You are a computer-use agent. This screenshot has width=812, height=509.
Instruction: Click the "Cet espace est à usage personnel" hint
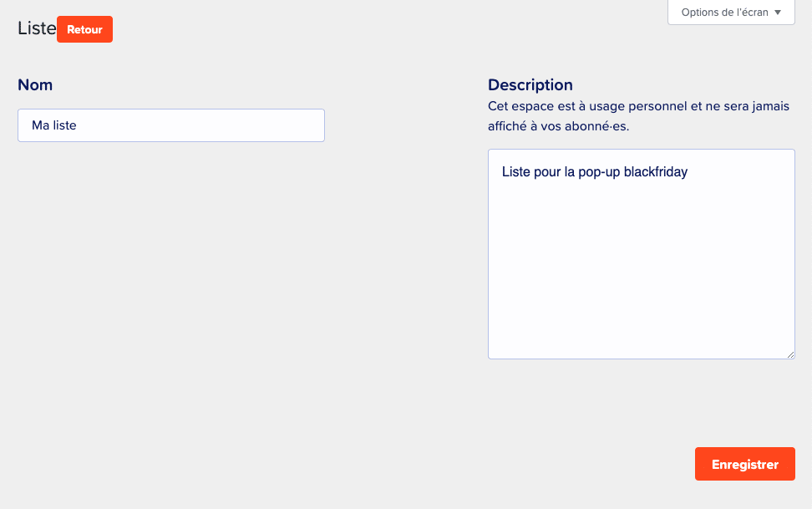point(585,106)
